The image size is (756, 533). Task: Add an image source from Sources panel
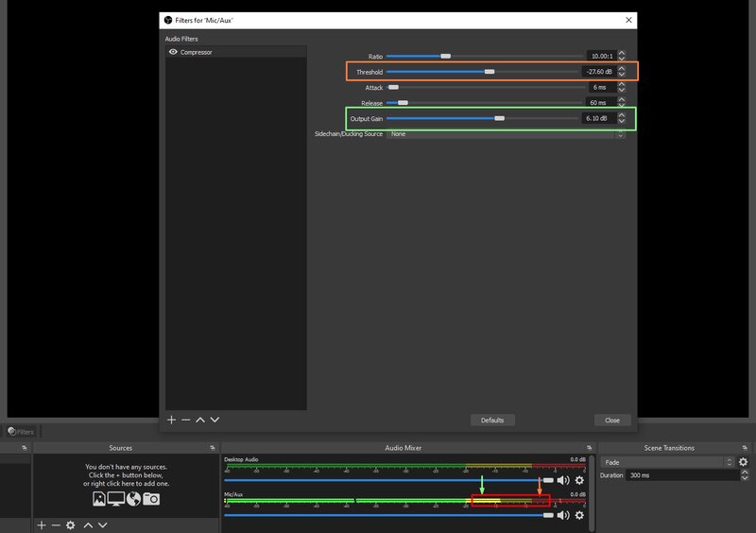(x=99, y=499)
